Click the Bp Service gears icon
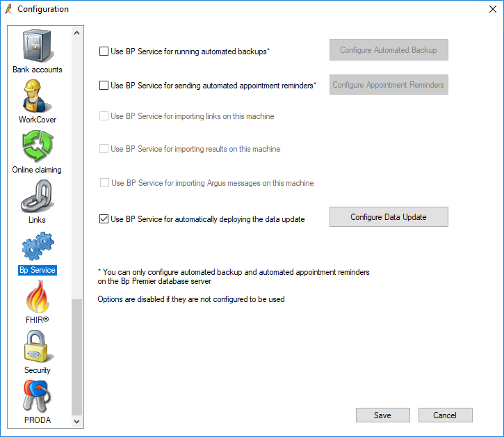The width and height of the screenshot is (504, 437). pos(38,247)
